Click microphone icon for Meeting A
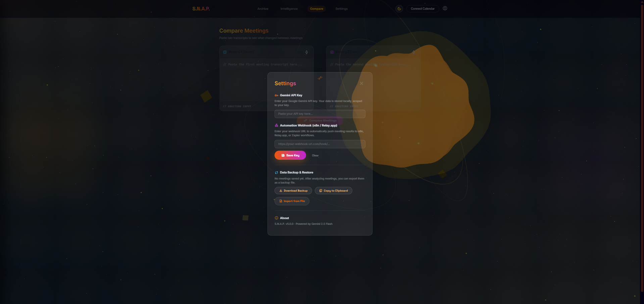644x304 pixels. [x=306, y=52]
